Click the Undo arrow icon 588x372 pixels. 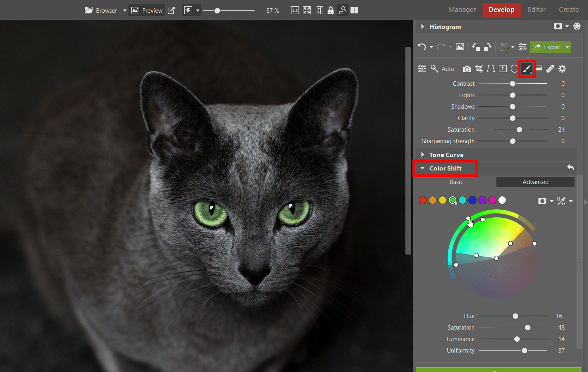(x=421, y=47)
